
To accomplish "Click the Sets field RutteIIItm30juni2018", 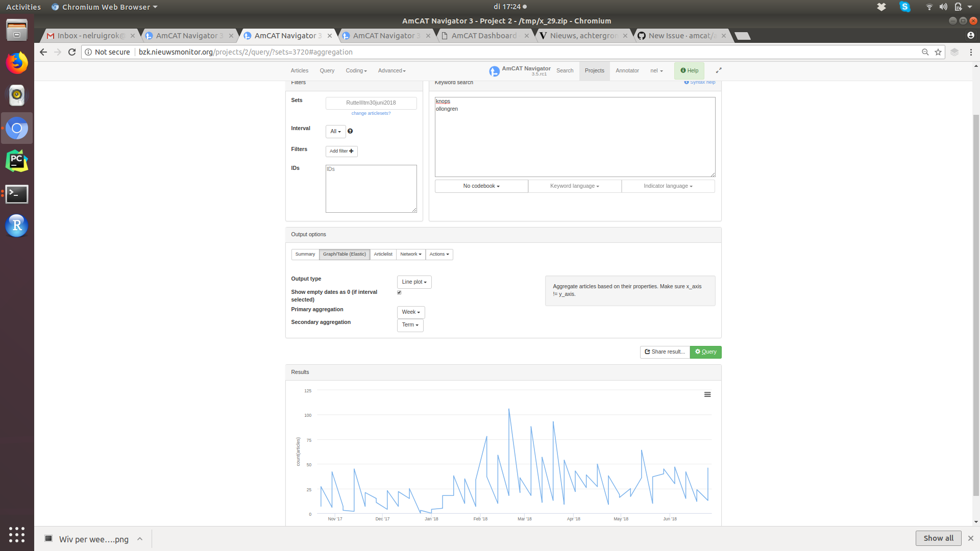I will point(371,103).
